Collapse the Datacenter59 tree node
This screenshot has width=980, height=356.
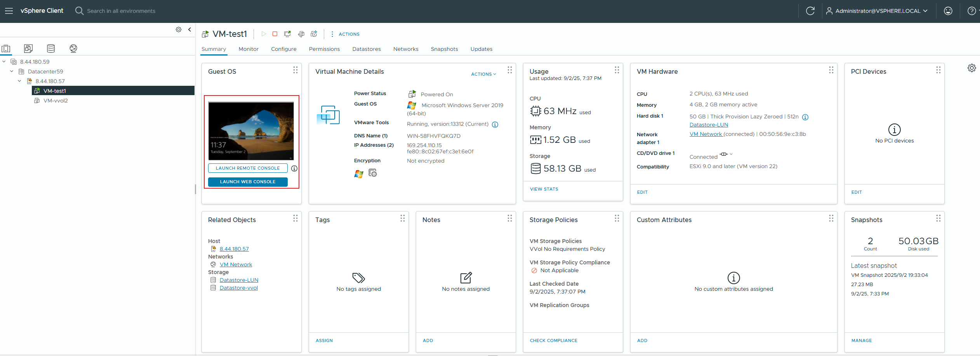click(12, 71)
